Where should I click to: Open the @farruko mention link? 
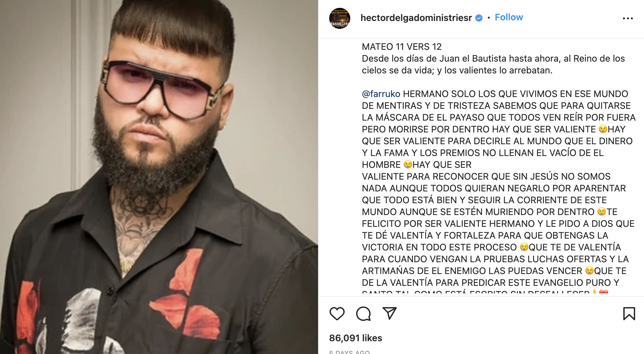pyautogui.click(x=381, y=94)
